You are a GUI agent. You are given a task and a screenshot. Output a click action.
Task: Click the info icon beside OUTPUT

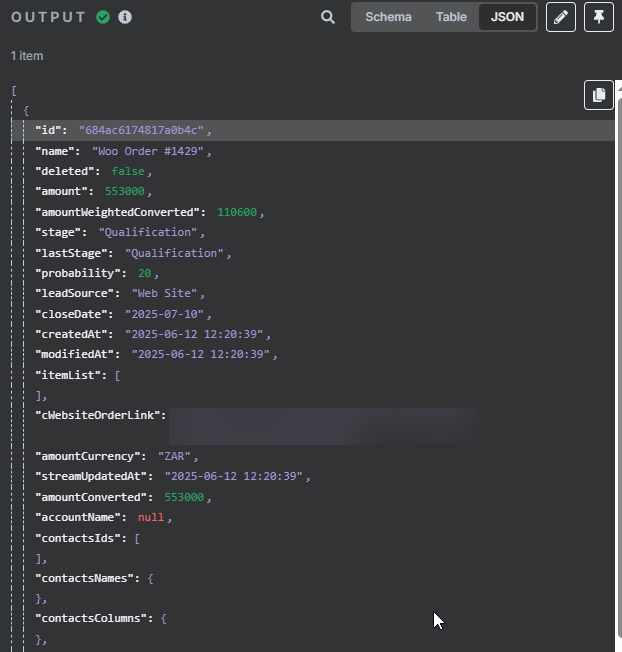click(125, 17)
